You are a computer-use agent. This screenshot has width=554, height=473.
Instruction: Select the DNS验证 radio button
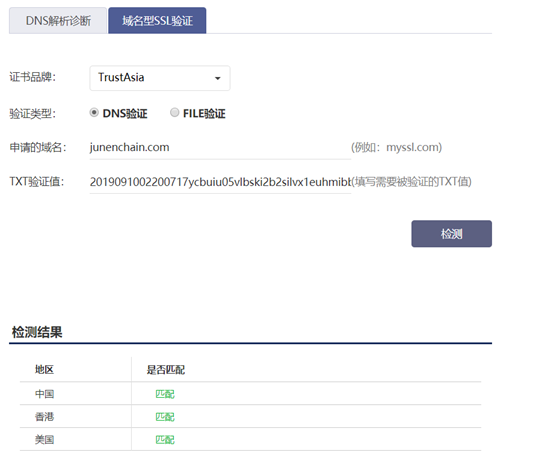click(x=94, y=113)
